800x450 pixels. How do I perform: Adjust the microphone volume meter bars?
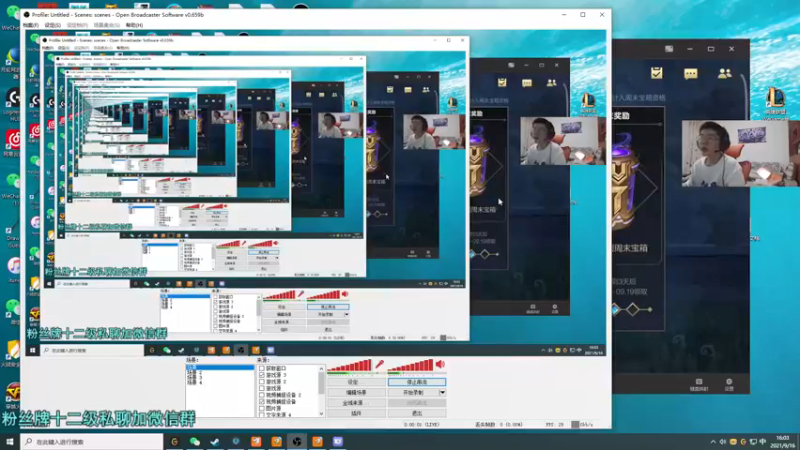point(349,365)
